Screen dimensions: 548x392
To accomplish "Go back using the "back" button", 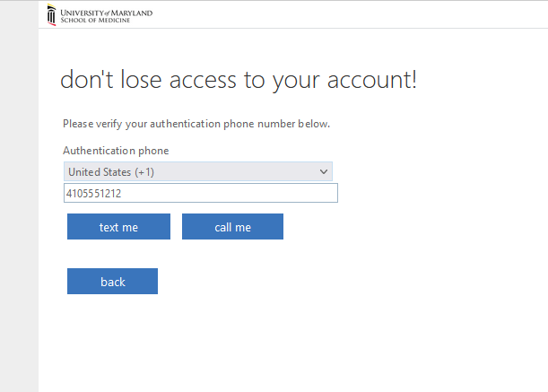I will [112, 282].
